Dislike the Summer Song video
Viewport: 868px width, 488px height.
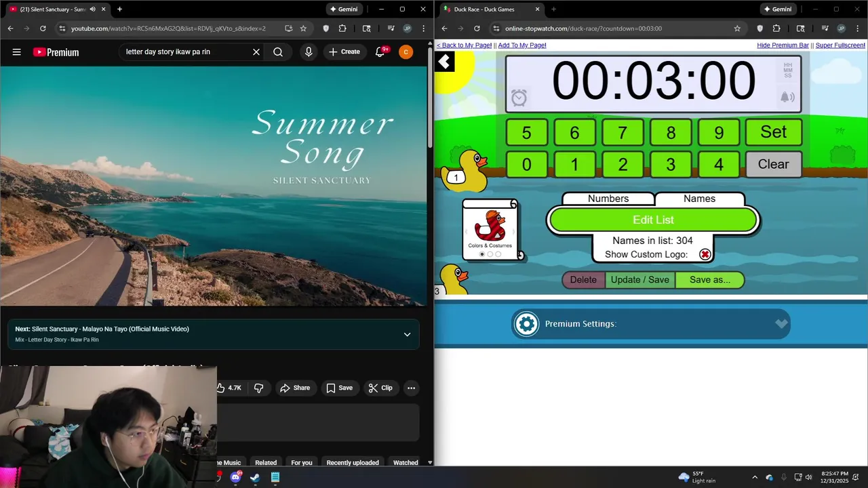click(x=259, y=388)
